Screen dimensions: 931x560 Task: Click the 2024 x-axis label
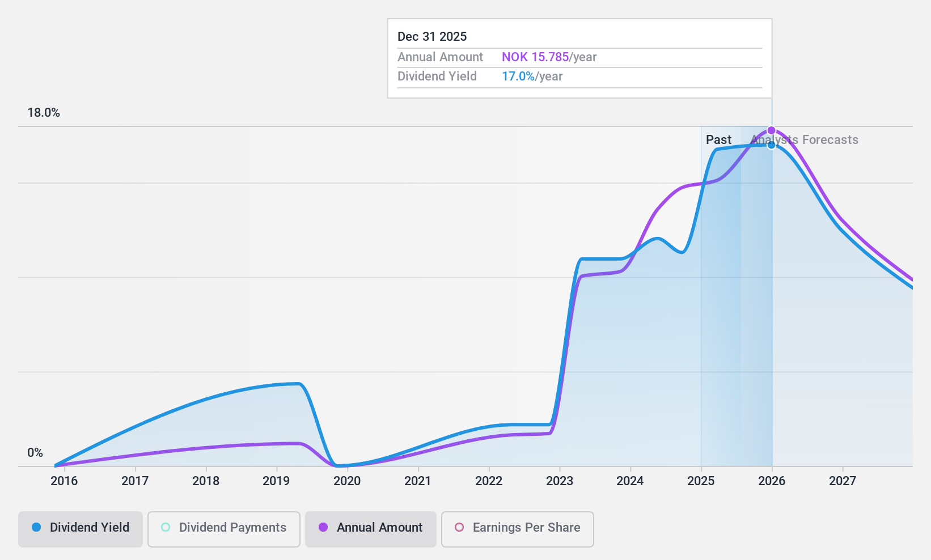[630, 481]
